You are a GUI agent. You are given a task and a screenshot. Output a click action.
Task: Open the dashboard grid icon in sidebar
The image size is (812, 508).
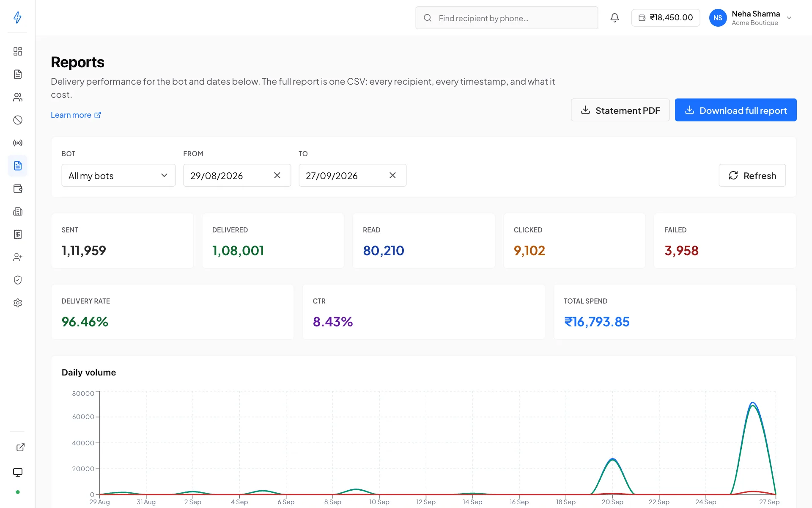pos(17,52)
